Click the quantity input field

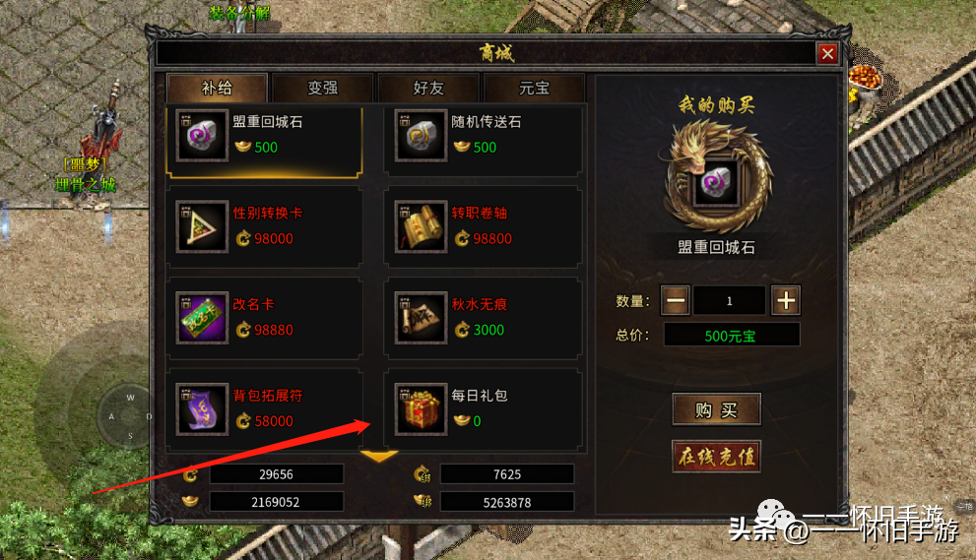730,301
